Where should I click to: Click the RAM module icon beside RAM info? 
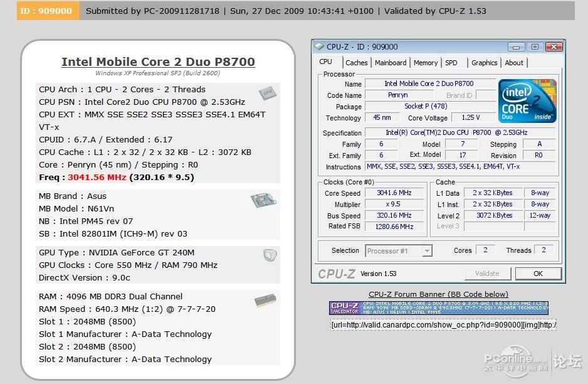(266, 301)
